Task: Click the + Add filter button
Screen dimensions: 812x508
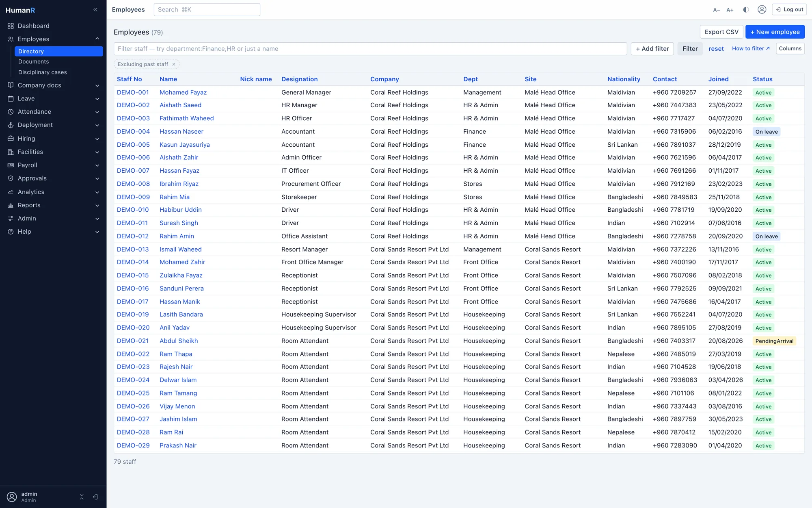Action: coord(652,49)
